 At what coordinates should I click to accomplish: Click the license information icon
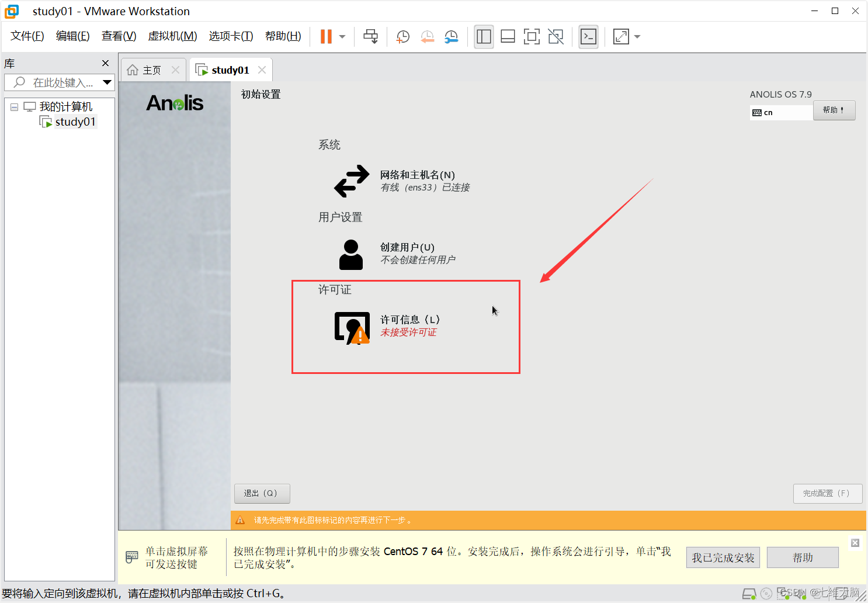tap(352, 328)
